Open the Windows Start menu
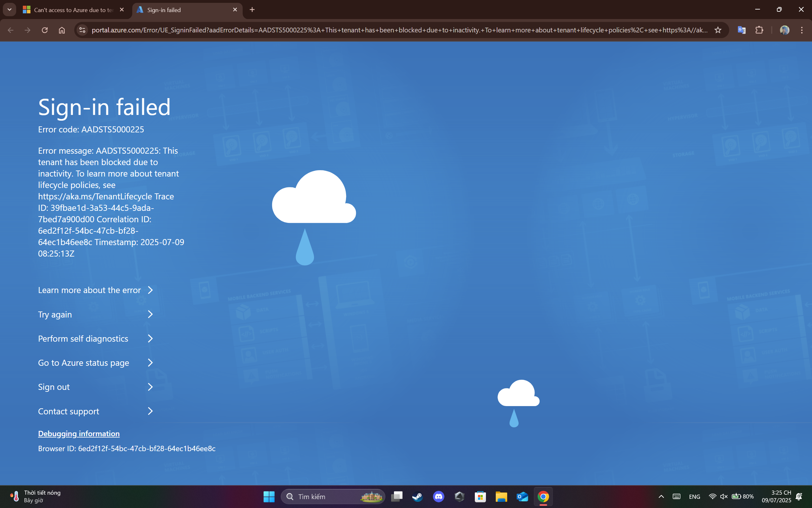This screenshot has height=508, width=812. click(269, 497)
